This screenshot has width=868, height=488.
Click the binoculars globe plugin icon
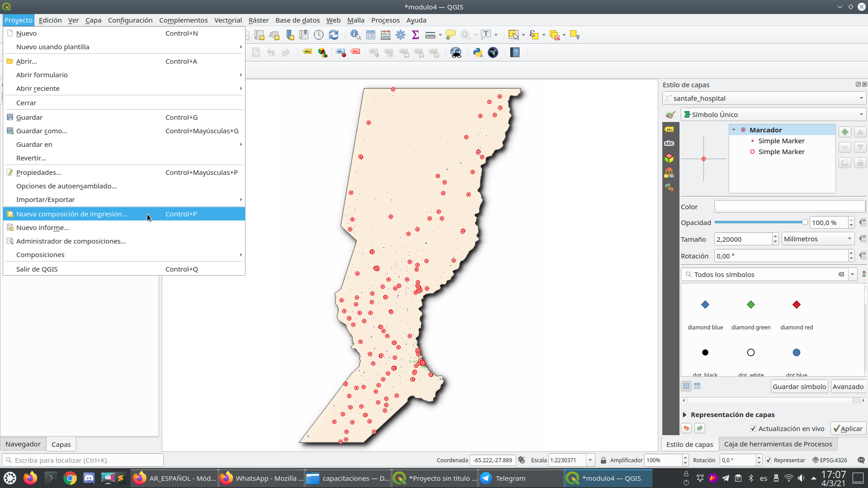coord(456,52)
